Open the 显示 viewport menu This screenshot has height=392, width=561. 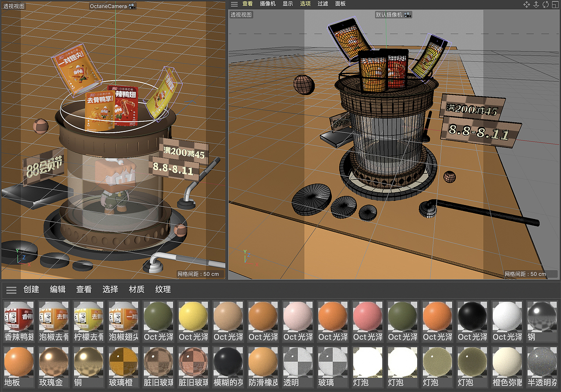point(288,4)
